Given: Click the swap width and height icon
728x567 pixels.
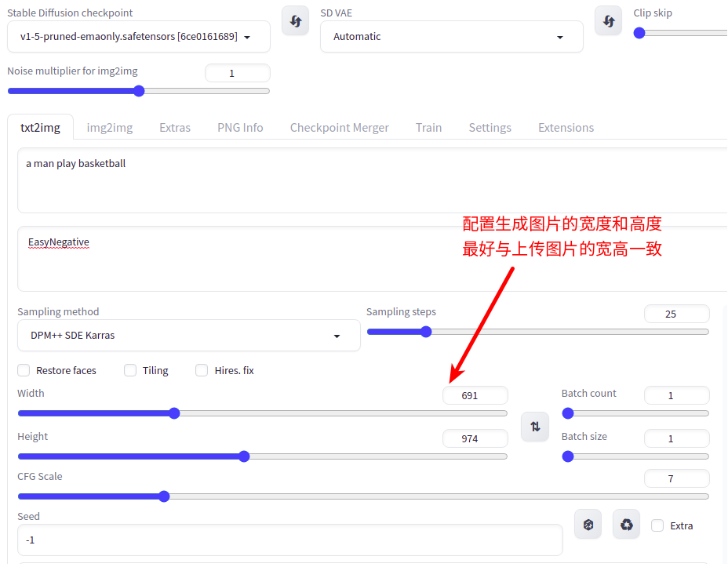Looking at the screenshot, I should tap(535, 427).
